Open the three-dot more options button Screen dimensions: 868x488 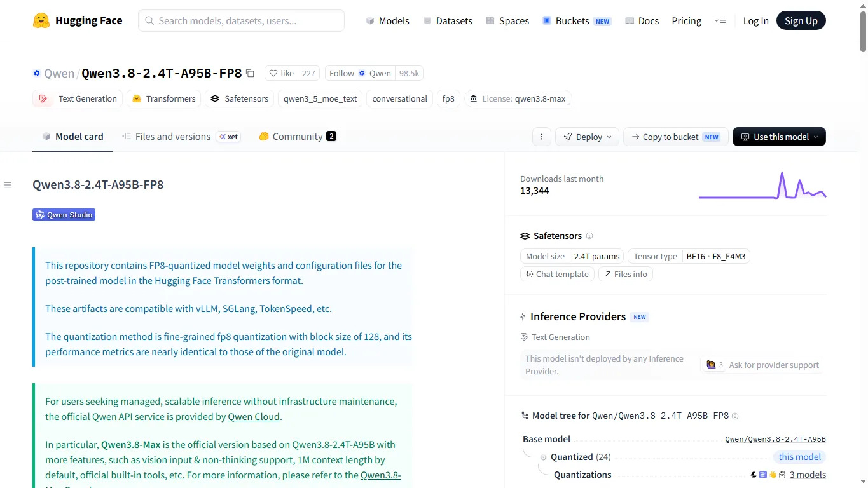(541, 137)
